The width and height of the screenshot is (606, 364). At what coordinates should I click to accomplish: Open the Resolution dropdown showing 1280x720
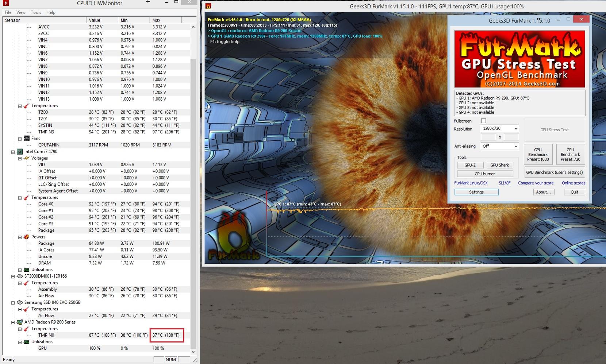coord(500,128)
